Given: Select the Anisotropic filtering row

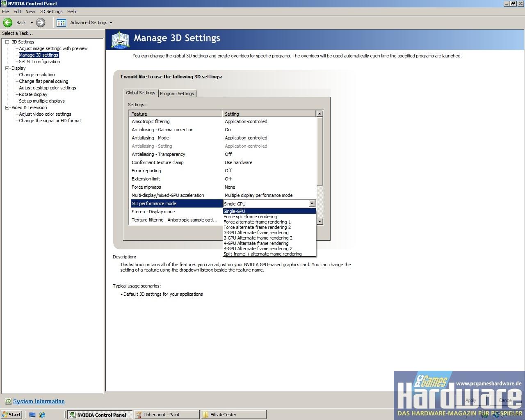Looking at the screenshot, I should (223, 121).
